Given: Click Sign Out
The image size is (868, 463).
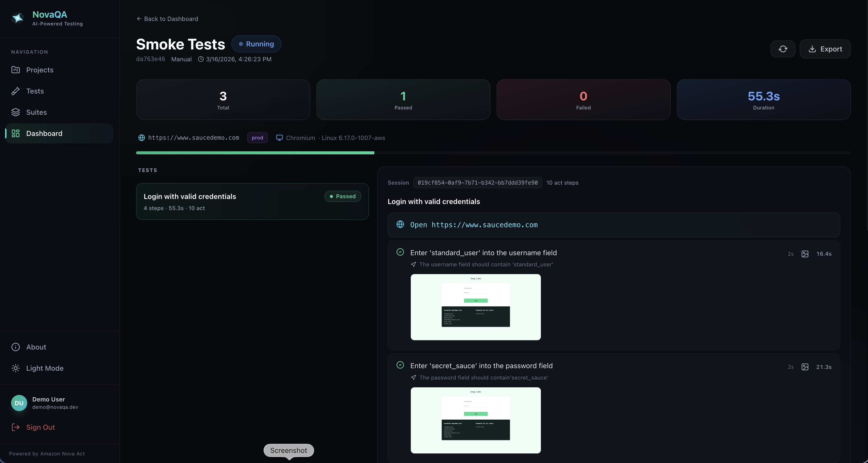Looking at the screenshot, I should [40, 427].
